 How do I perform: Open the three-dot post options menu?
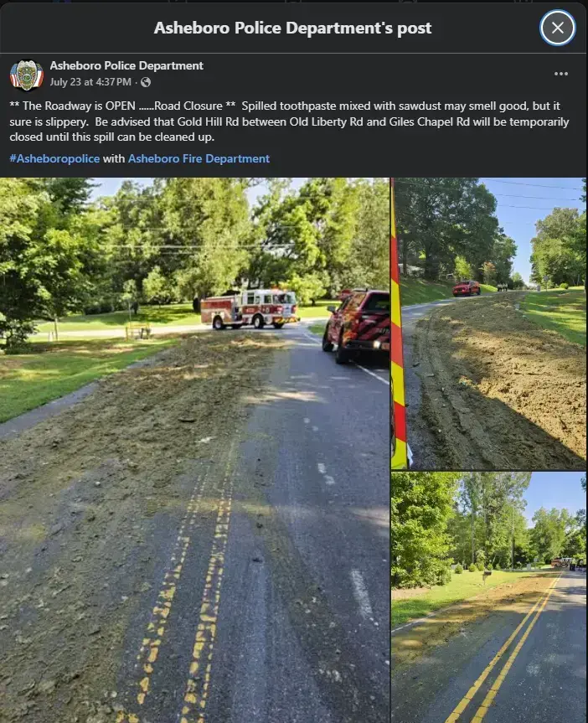(x=561, y=74)
